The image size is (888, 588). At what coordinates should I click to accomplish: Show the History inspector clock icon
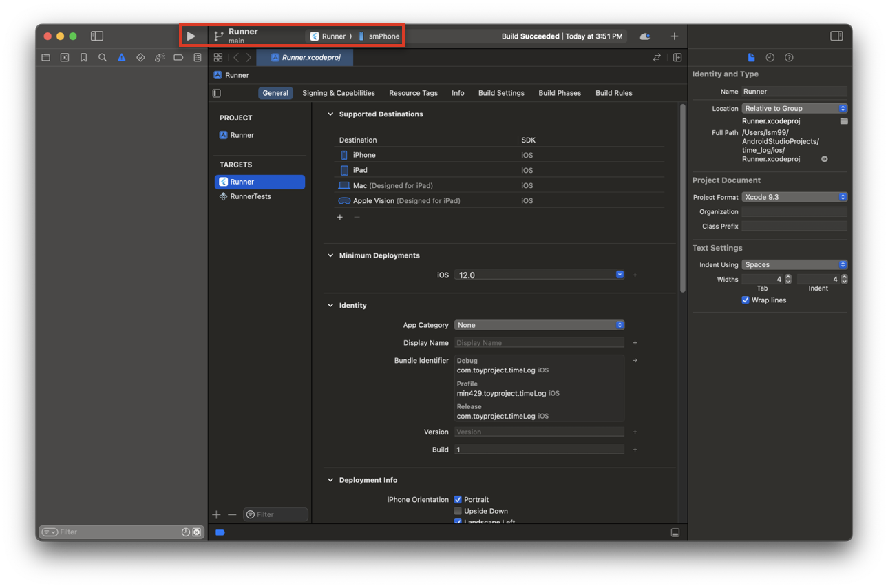pos(770,58)
